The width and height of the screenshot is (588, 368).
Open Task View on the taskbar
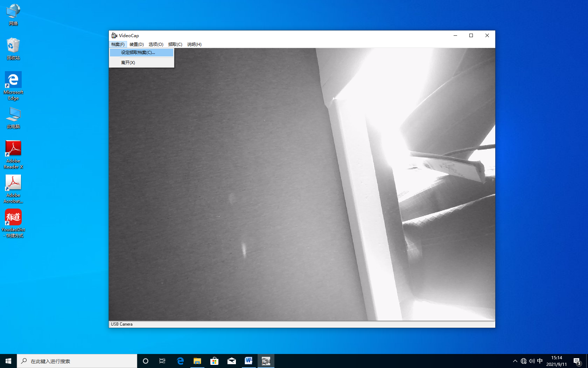pos(162,361)
